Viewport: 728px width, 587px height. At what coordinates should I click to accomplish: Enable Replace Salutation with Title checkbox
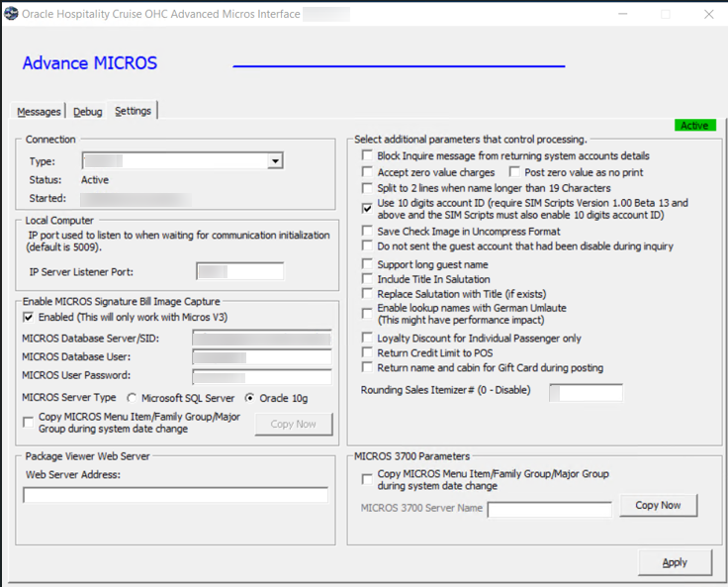coord(367,294)
